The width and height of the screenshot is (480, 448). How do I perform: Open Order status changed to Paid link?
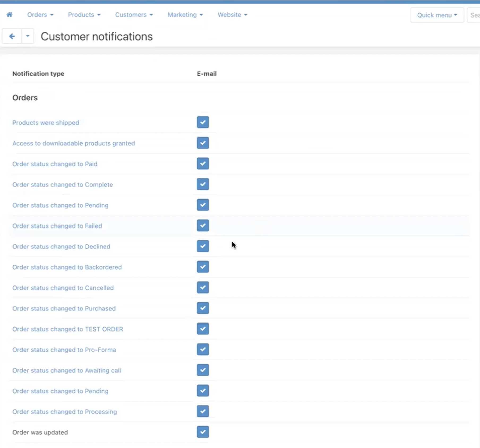[x=55, y=164]
